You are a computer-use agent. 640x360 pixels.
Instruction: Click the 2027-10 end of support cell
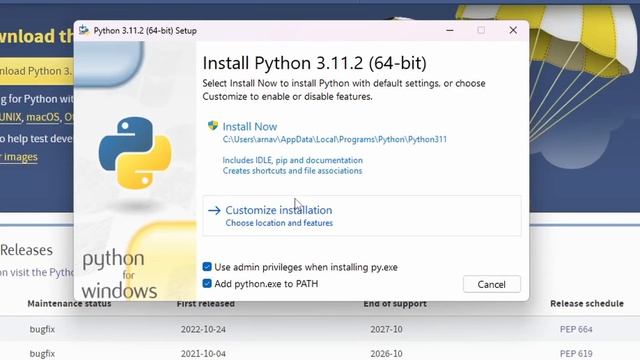pyautogui.click(x=386, y=329)
